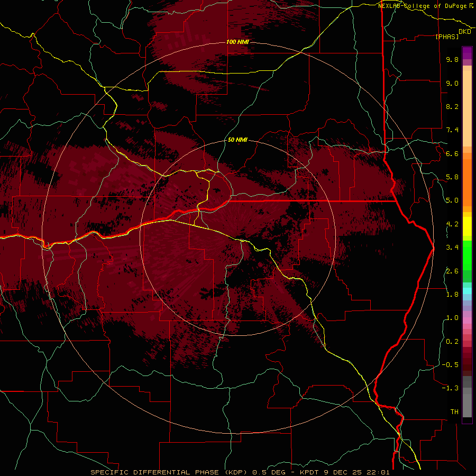This screenshot has width=476, height=476.
Task: Click the 2.6 legend value
Action: point(452,271)
